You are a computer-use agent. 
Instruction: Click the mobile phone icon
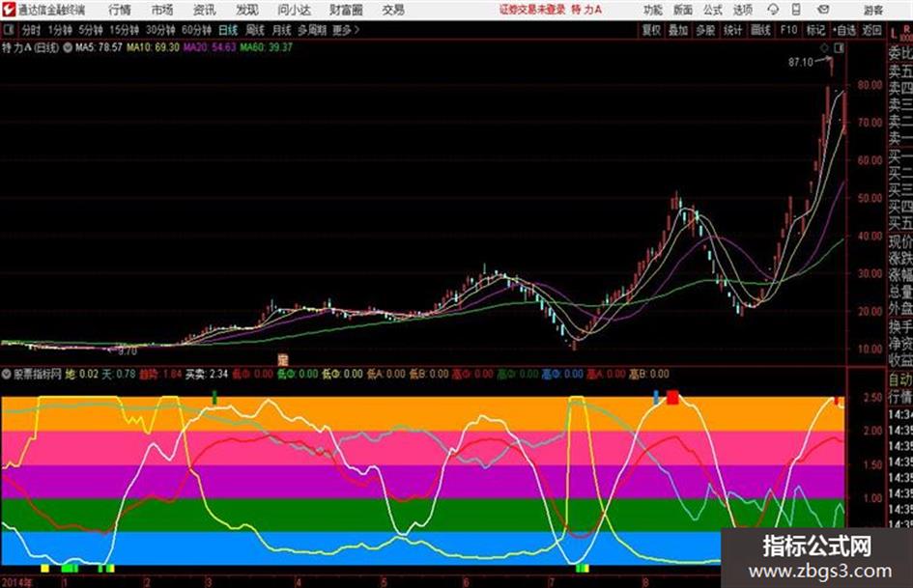[796, 10]
